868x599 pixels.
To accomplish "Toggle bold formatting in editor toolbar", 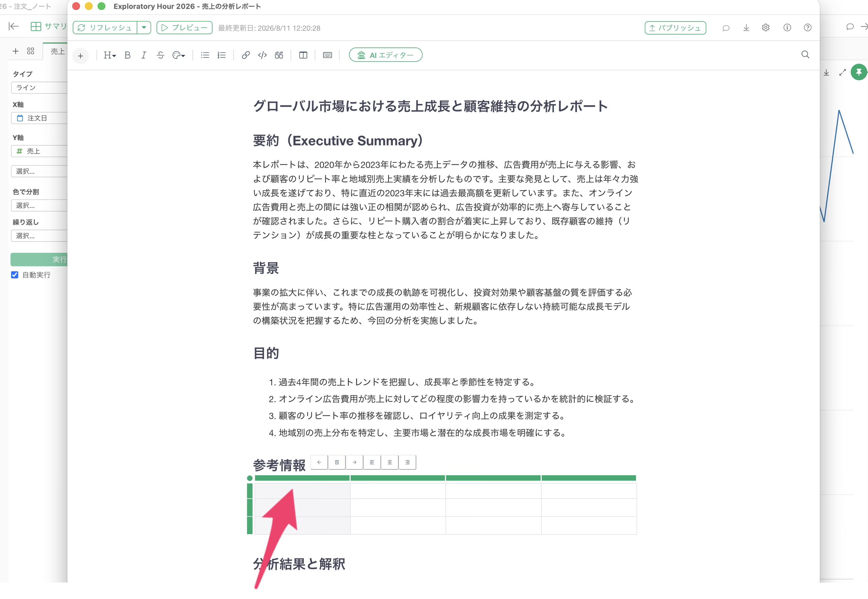I will click(128, 56).
